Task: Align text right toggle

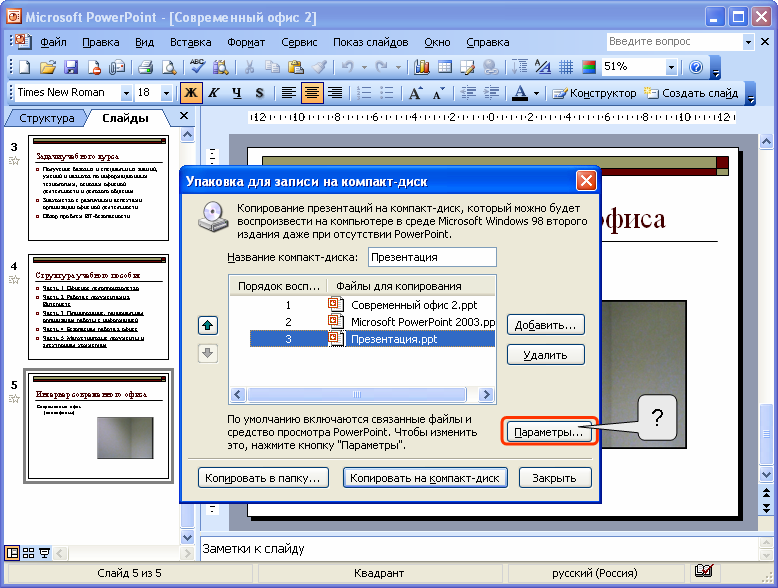Action: click(x=335, y=93)
